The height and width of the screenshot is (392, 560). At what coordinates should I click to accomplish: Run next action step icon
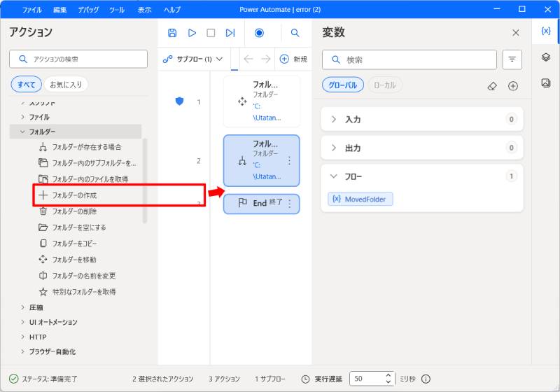click(x=230, y=33)
